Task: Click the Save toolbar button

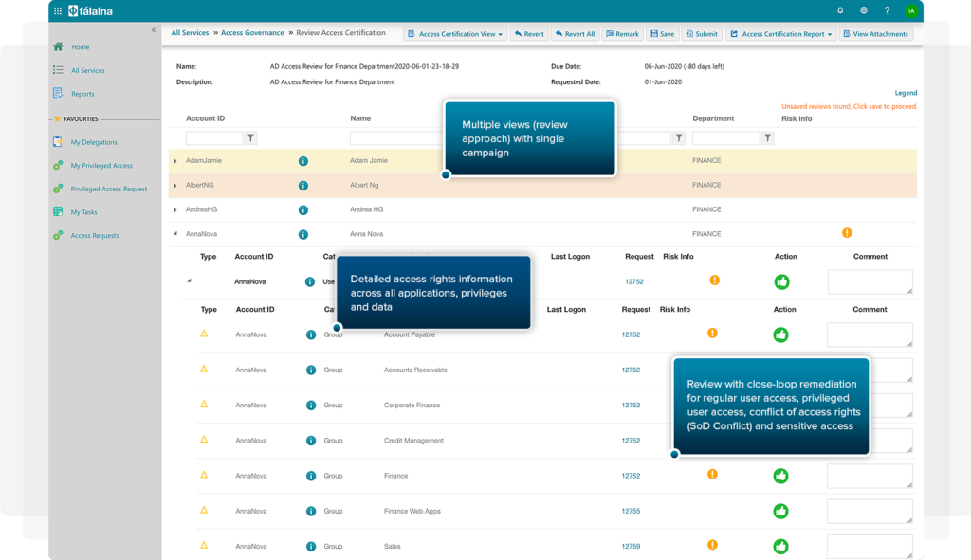Action: point(662,34)
